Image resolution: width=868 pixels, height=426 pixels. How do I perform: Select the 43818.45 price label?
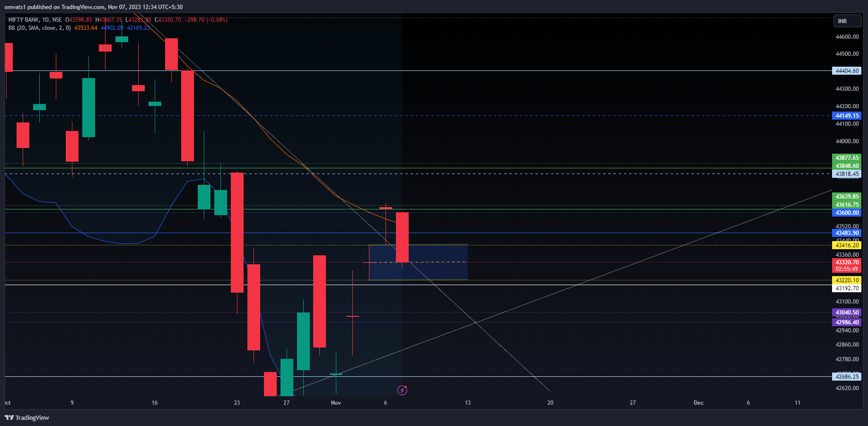coord(847,174)
